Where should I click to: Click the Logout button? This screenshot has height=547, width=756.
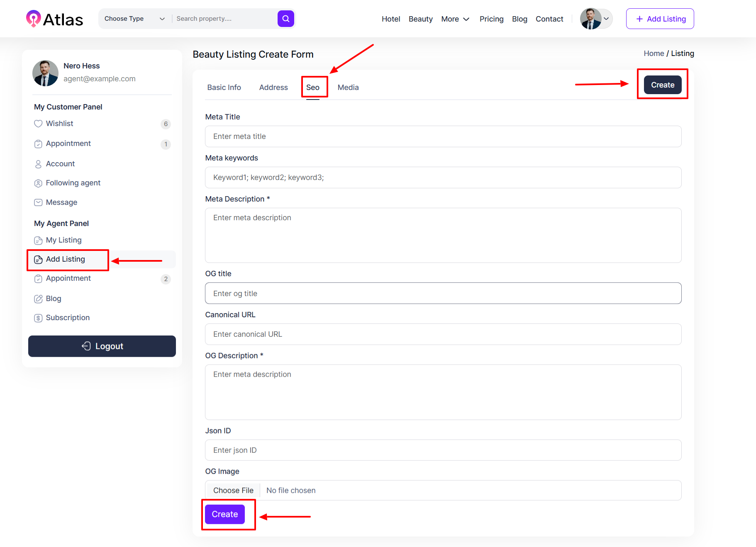[102, 346]
